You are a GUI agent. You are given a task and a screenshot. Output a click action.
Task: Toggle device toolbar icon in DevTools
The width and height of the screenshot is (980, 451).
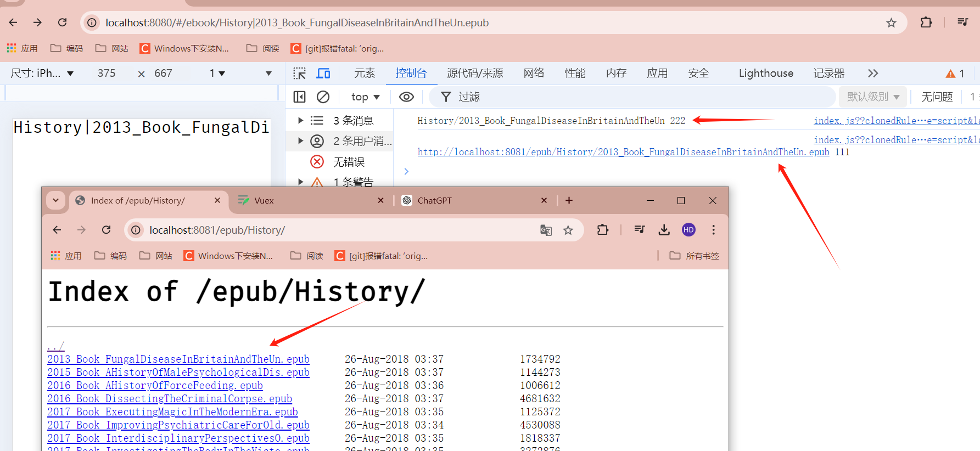323,74
